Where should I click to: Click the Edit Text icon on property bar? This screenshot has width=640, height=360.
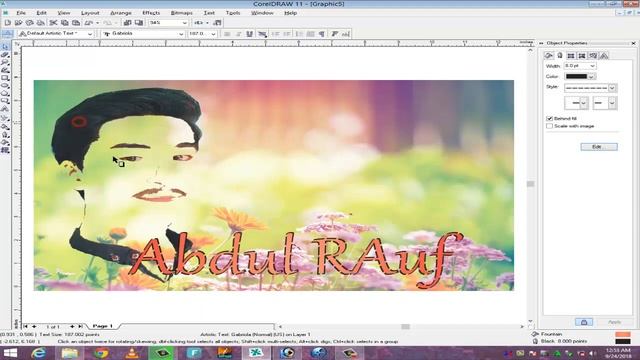pos(346,34)
